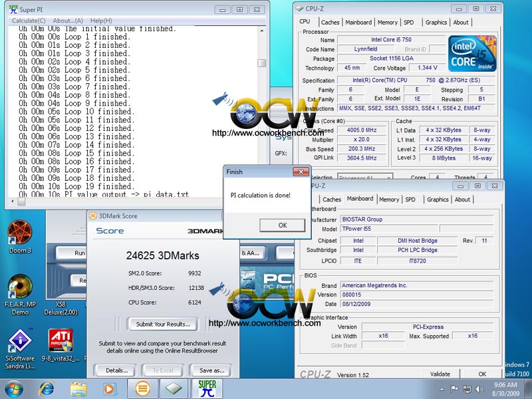The image size is (532, 399).
Task: Click the 3DMark Score window title icon
Action: pyautogui.click(x=92, y=215)
